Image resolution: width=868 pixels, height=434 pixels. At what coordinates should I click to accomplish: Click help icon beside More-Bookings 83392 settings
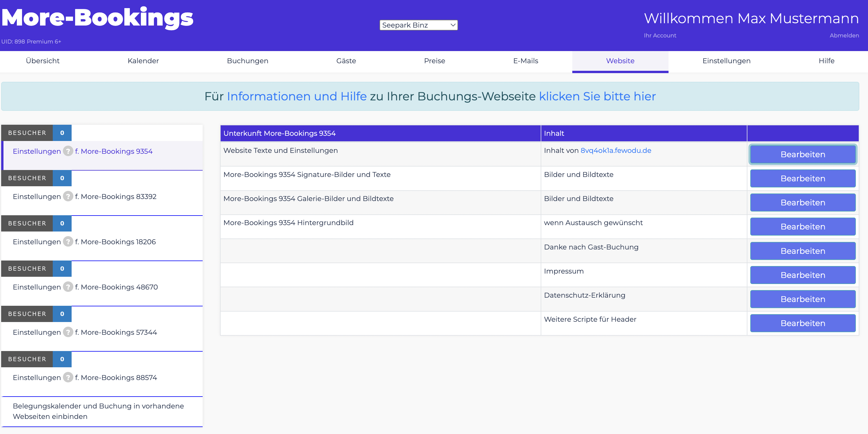point(68,196)
